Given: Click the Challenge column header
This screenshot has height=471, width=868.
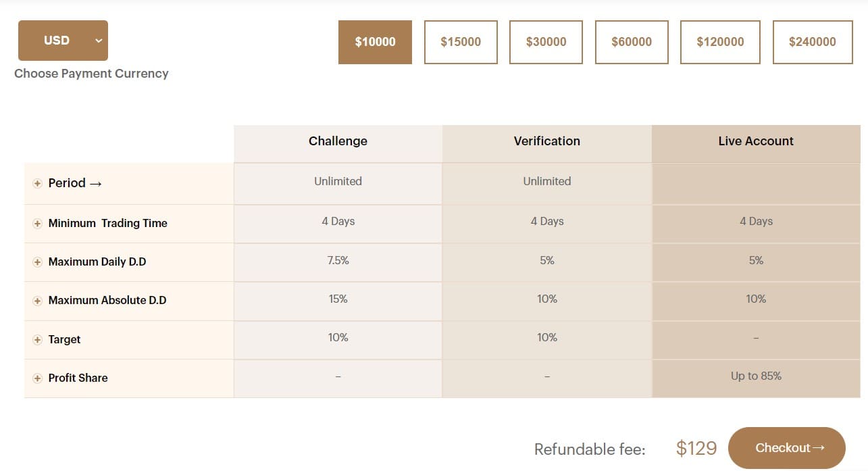Looking at the screenshot, I should point(338,141).
